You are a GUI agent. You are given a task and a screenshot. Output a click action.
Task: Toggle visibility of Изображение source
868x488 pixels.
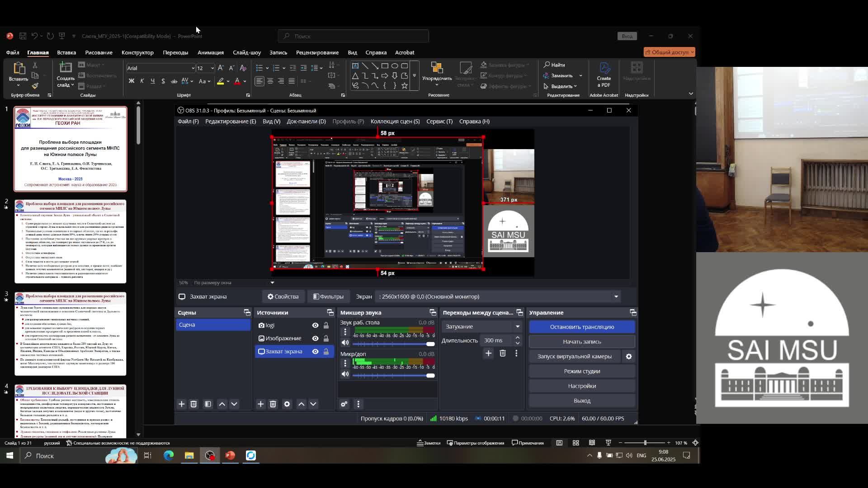pos(315,338)
